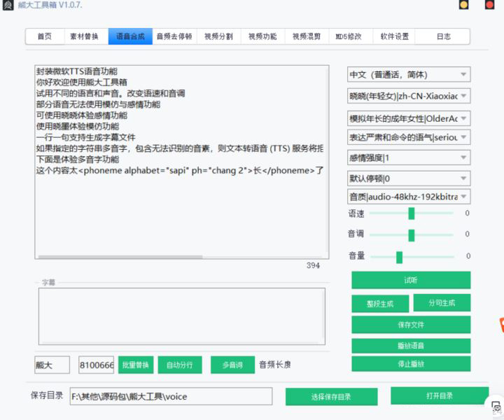Click the 394 character count
The width and height of the screenshot is (504, 420).
tap(313, 265)
